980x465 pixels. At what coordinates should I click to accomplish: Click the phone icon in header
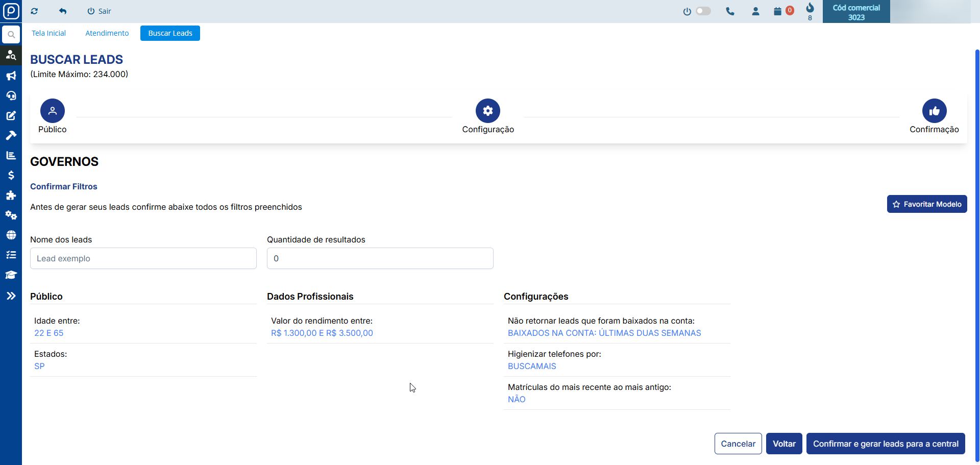[730, 11]
